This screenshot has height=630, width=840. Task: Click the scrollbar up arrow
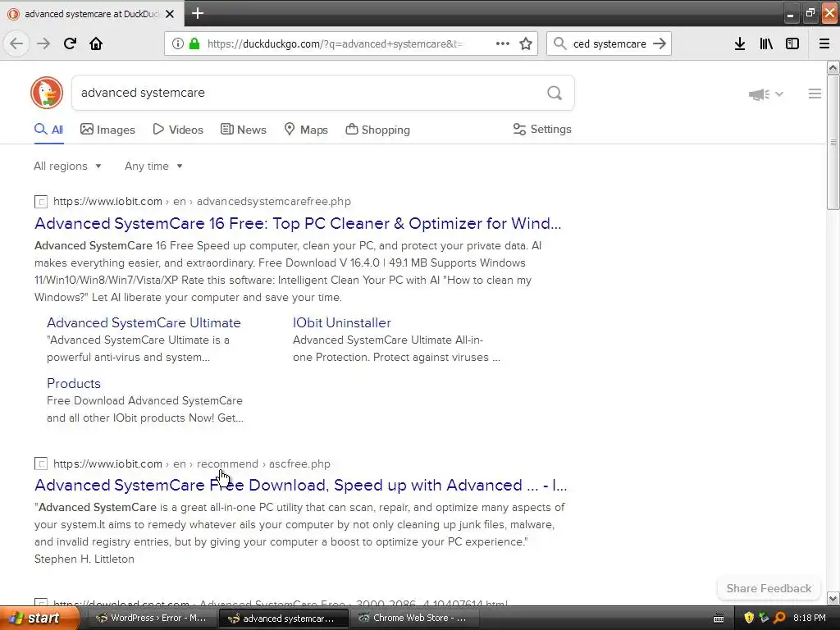[x=833, y=67]
